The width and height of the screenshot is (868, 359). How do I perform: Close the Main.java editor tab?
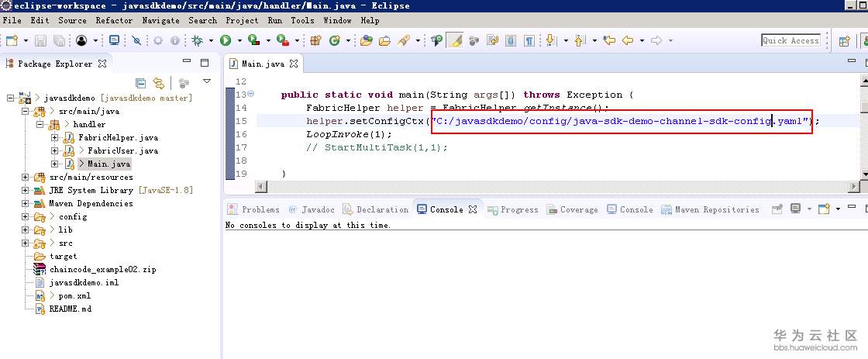click(x=294, y=64)
